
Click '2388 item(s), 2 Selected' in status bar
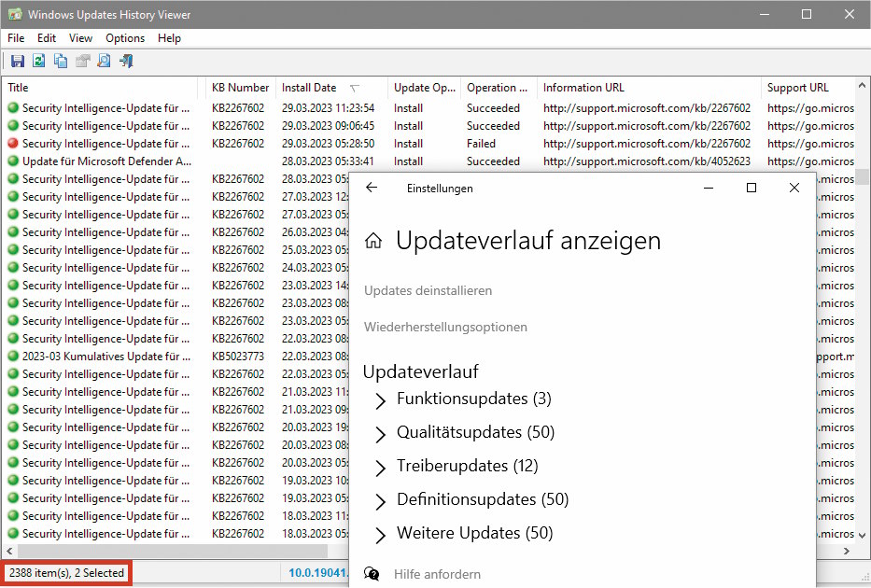click(66, 573)
